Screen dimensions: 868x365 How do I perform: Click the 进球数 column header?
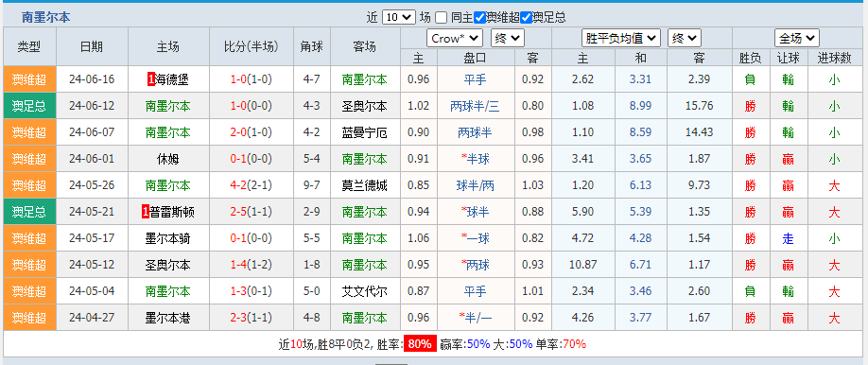834,58
